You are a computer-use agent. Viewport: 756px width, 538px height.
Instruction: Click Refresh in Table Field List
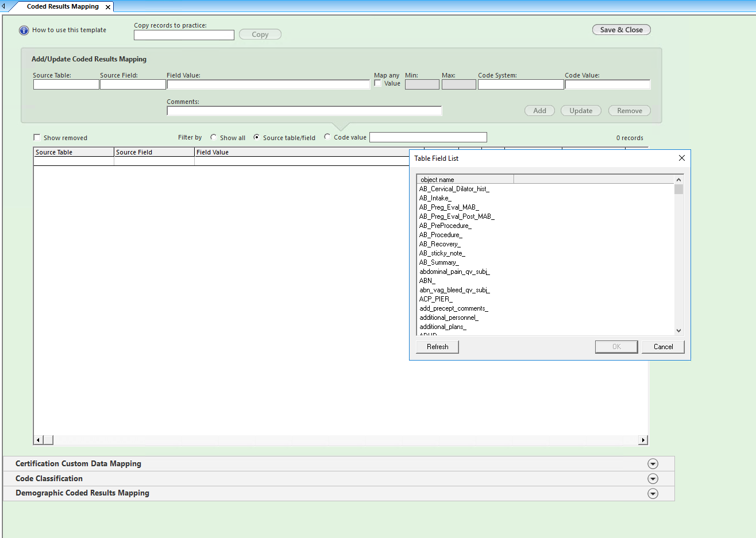[x=437, y=347]
